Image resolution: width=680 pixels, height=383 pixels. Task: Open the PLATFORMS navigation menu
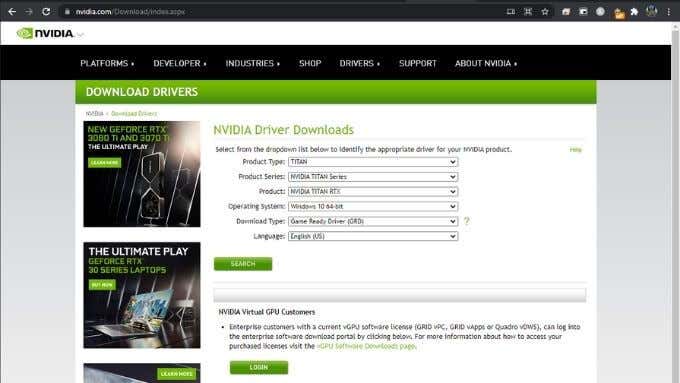tap(107, 63)
